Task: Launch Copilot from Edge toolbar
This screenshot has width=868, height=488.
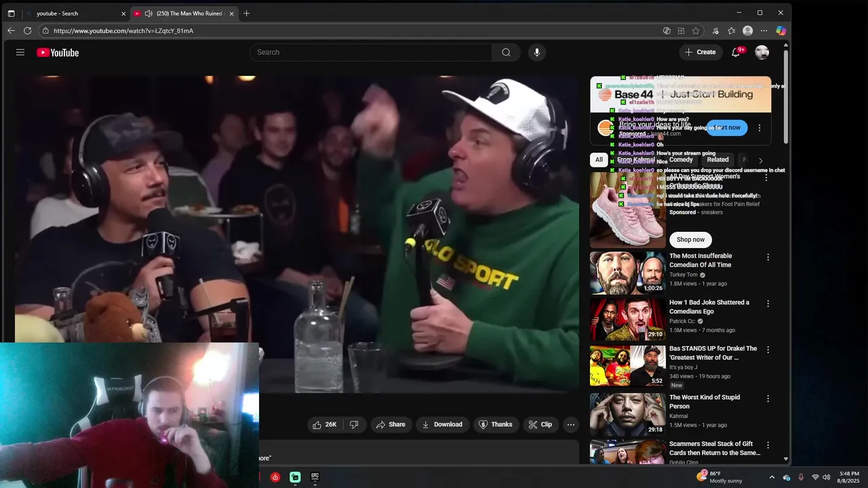Action: tap(781, 30)
